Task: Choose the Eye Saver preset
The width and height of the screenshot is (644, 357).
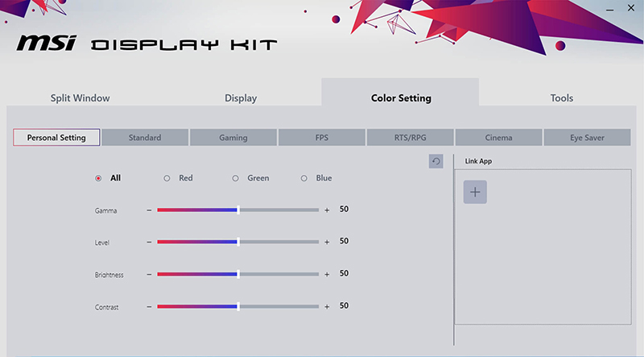Action: (x=587, y=137)
